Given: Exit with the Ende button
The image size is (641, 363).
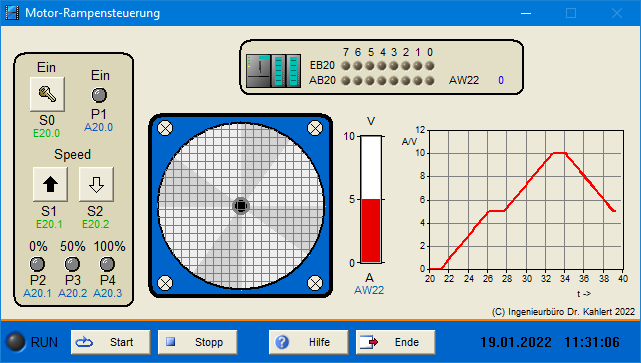Looking at the screenshot, I should pos(396,342).
